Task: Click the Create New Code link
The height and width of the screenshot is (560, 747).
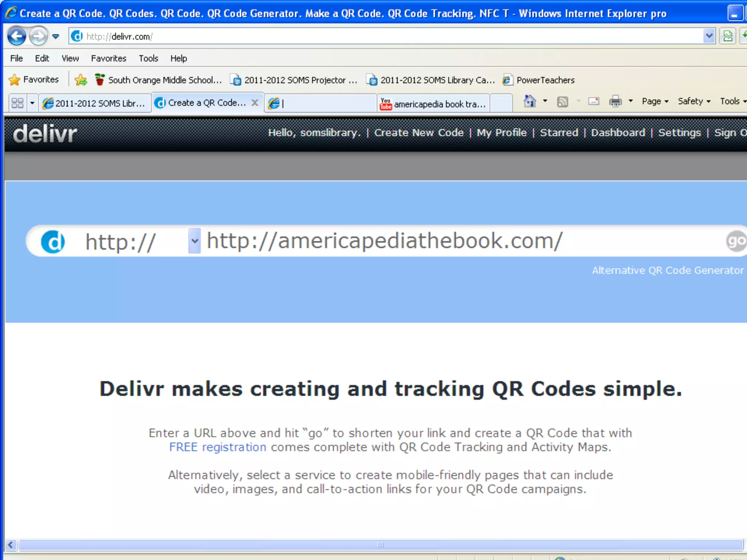Action: [x=419, y=133]
